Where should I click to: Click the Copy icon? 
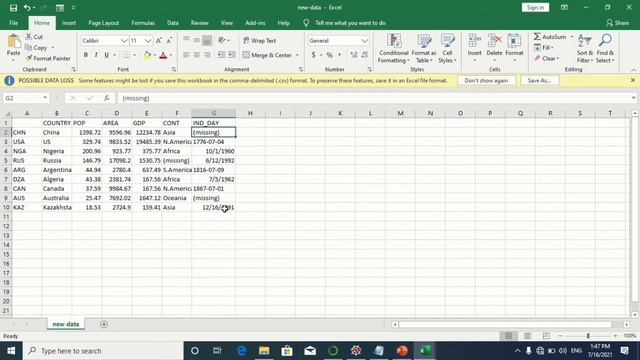[28, 48]
